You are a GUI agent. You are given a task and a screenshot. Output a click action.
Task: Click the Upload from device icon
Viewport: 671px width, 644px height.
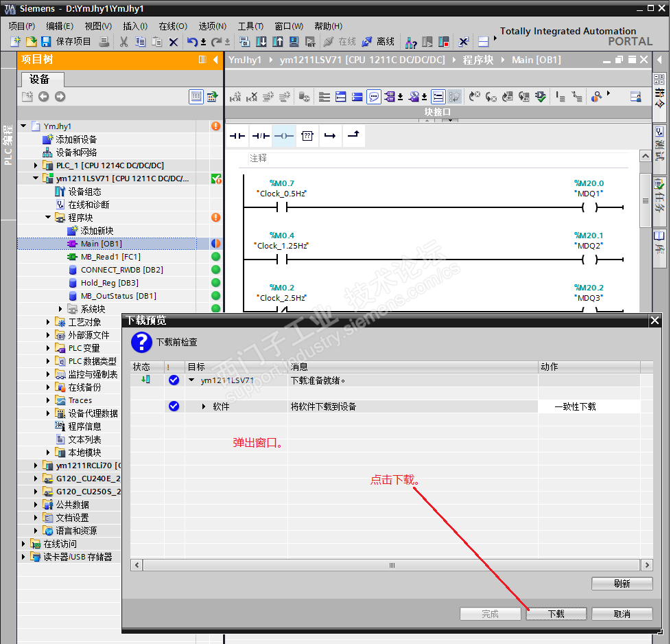point(278,41)
